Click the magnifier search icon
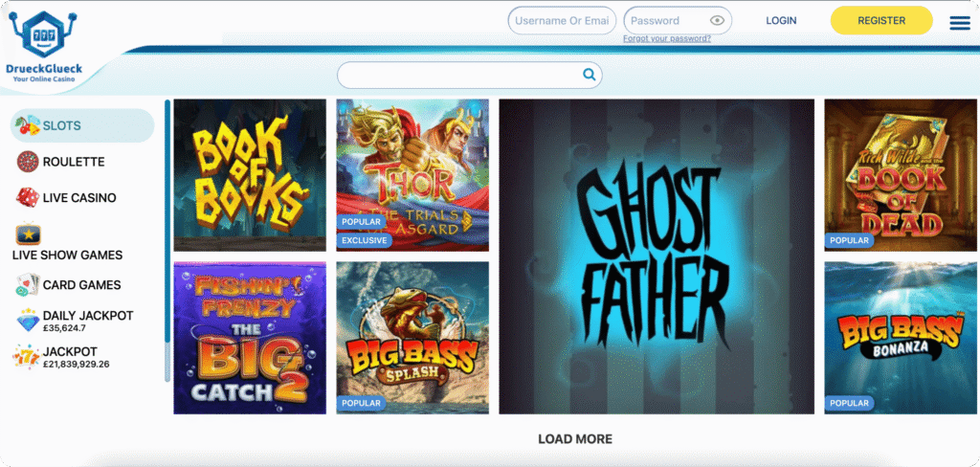 pos(589,75)
